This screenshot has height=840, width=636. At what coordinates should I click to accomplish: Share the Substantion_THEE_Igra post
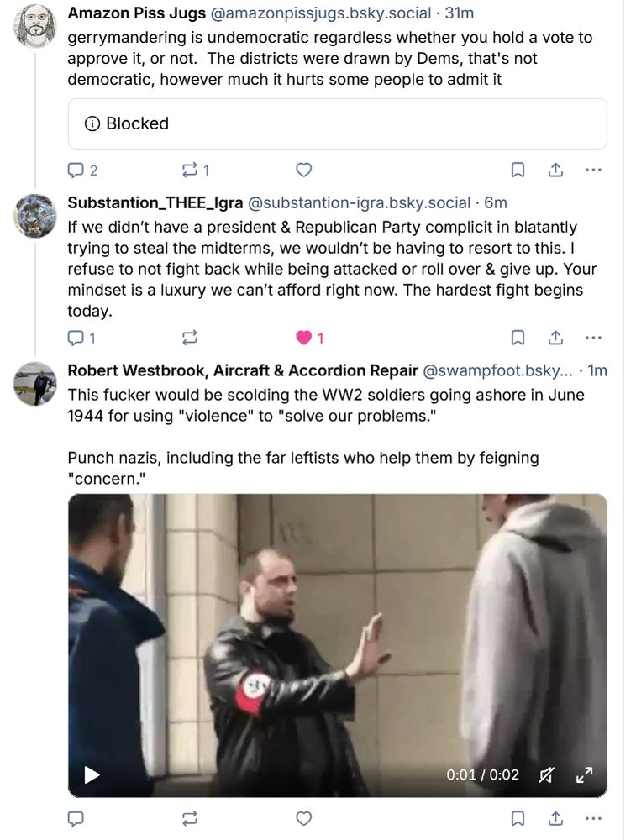point(555,338)
